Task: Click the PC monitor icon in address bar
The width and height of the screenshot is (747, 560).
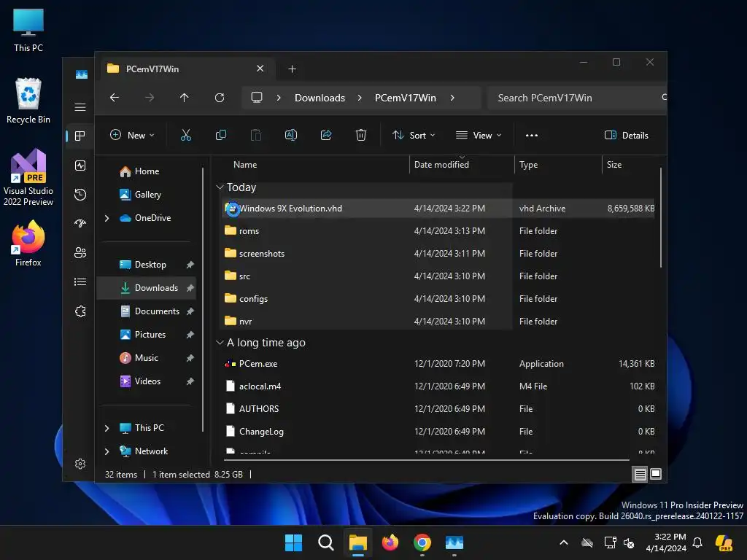Action: tap(257, 98)
